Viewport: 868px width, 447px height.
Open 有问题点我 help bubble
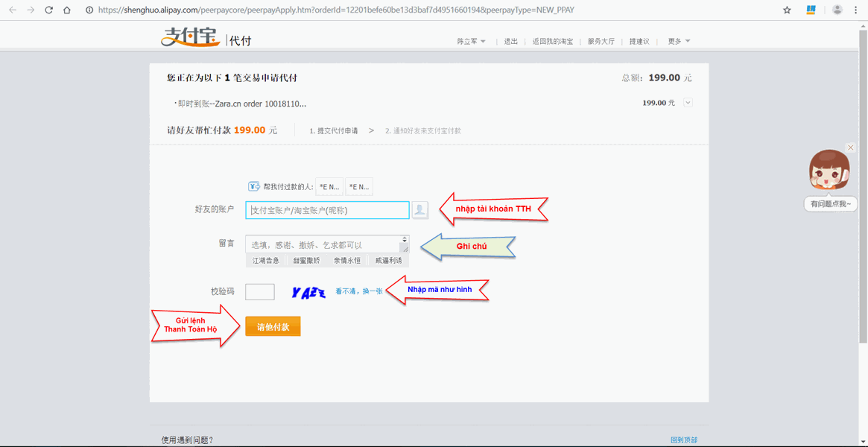831,204
